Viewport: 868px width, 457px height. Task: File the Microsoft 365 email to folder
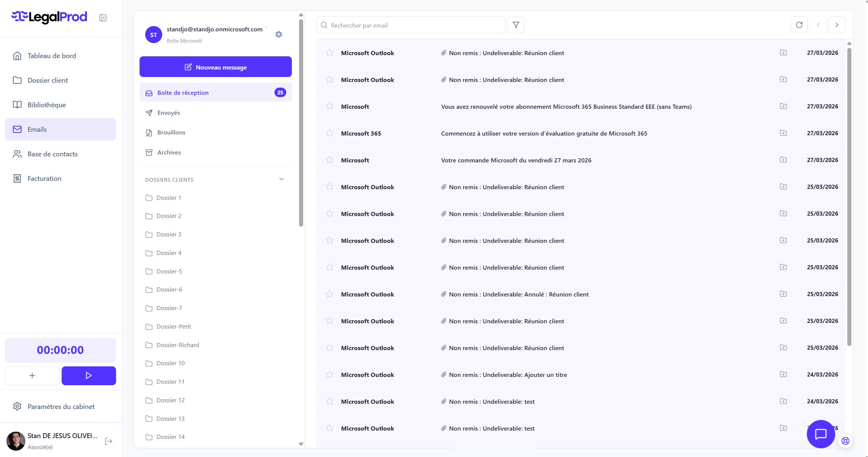tap(783, 133)
